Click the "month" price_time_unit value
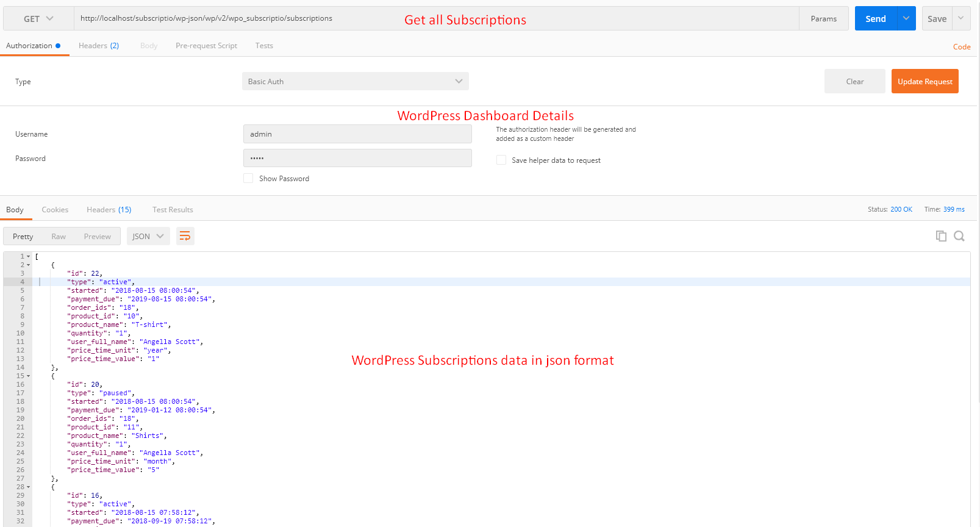This screenshot has height=527, width=980. pos(158,462)
